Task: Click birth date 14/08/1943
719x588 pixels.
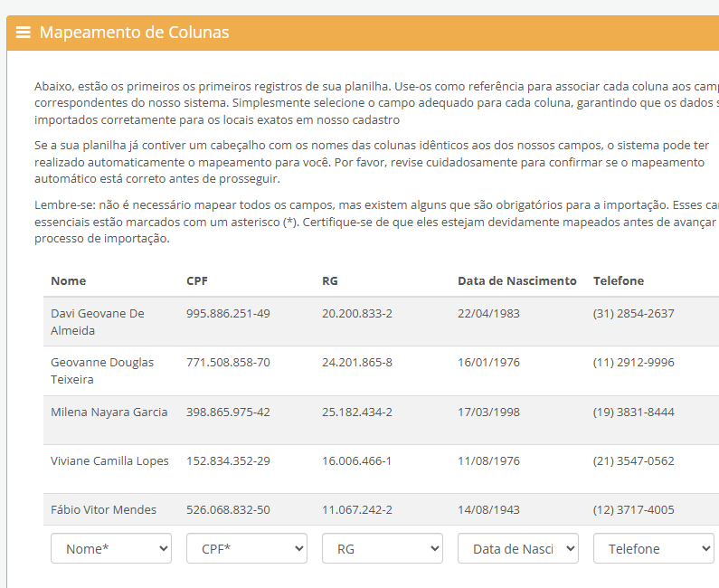Action: tap(488, 509)
